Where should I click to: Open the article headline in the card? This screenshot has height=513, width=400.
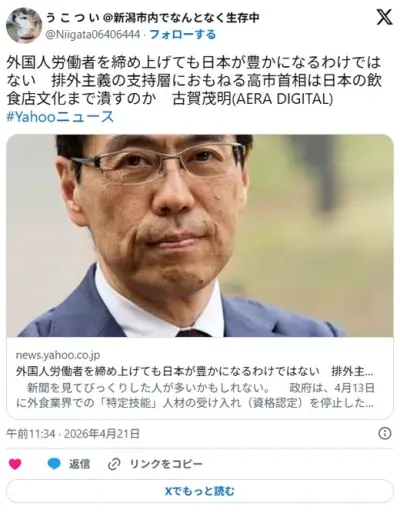[195, 371]
